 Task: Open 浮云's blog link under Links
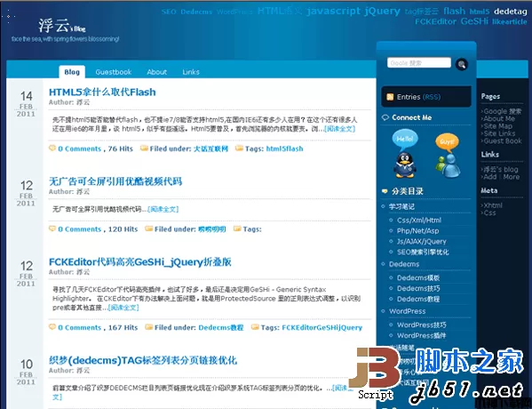tap(501, 169)
